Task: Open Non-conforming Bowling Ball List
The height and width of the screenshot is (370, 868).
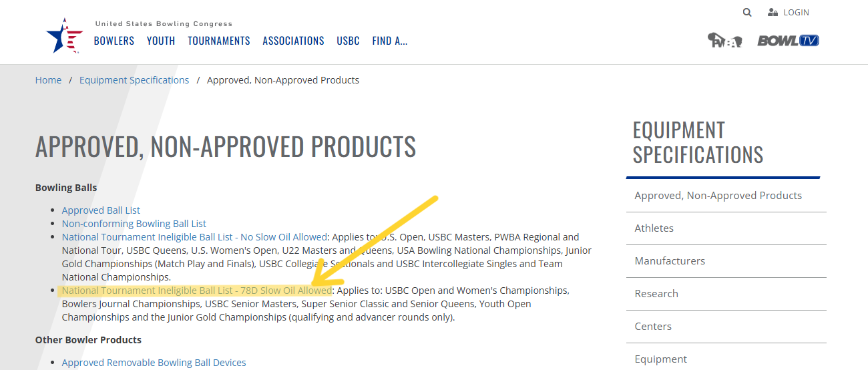Action: point(134,224)
